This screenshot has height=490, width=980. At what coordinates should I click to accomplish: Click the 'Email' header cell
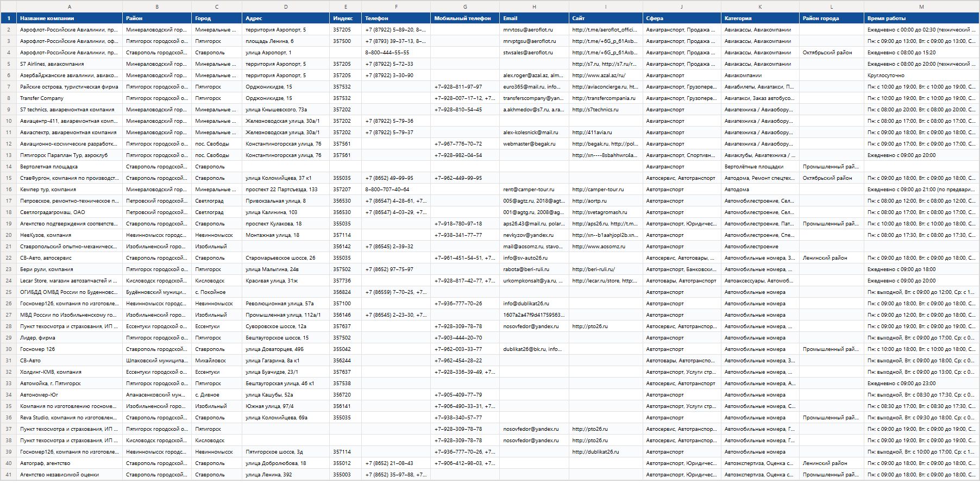click(534, 18)
